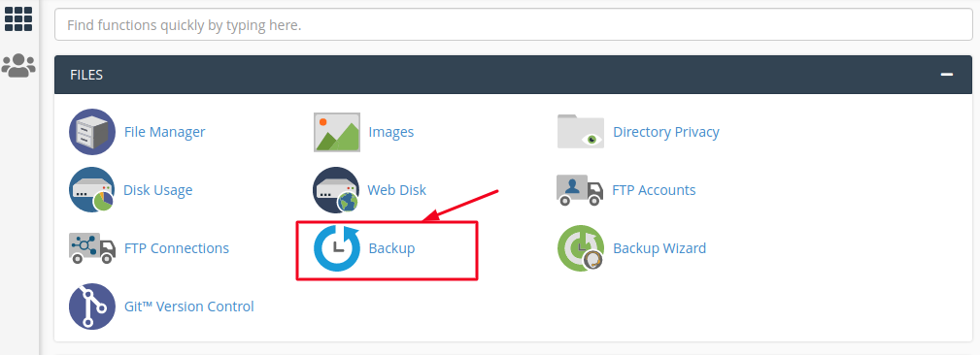Open the FTP Connections truck icon
Image resolution: width=980 pixels, height=355 pixels.
(92, 248)
